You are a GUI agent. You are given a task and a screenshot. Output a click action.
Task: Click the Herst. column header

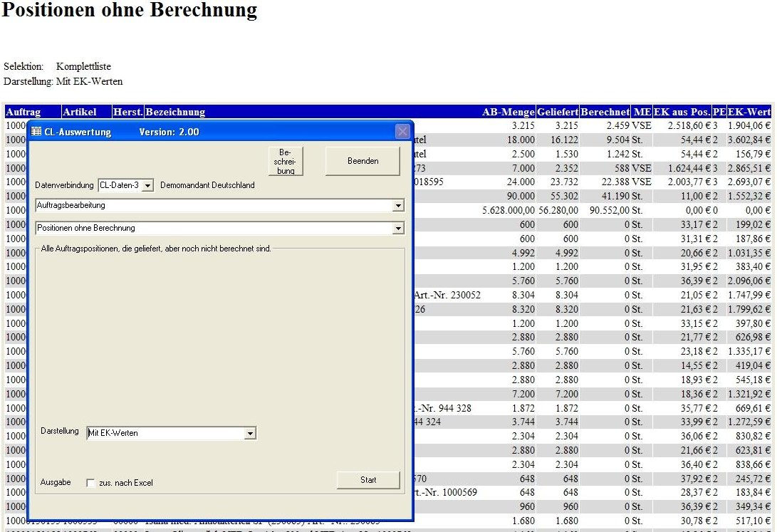128,112
